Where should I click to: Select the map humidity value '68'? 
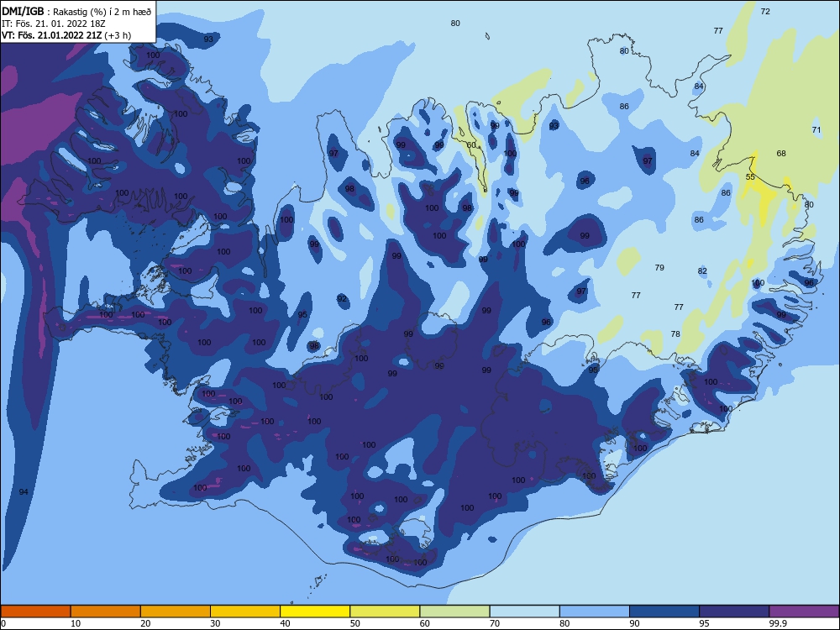click(781, 153)
